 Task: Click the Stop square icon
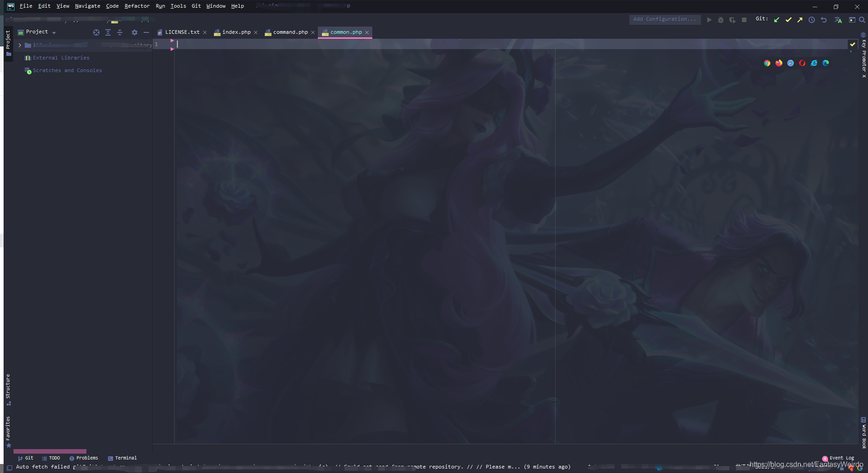(x=744, y=20)
